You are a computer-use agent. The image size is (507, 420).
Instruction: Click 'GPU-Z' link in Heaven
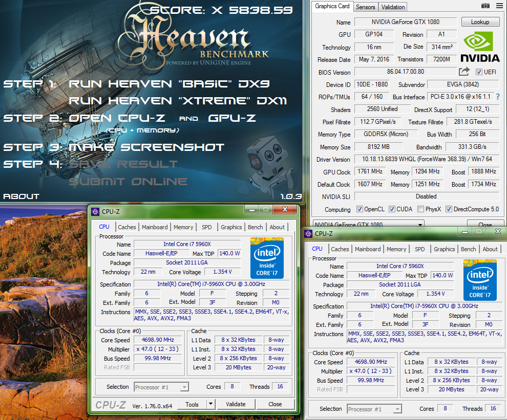(232, 118)
